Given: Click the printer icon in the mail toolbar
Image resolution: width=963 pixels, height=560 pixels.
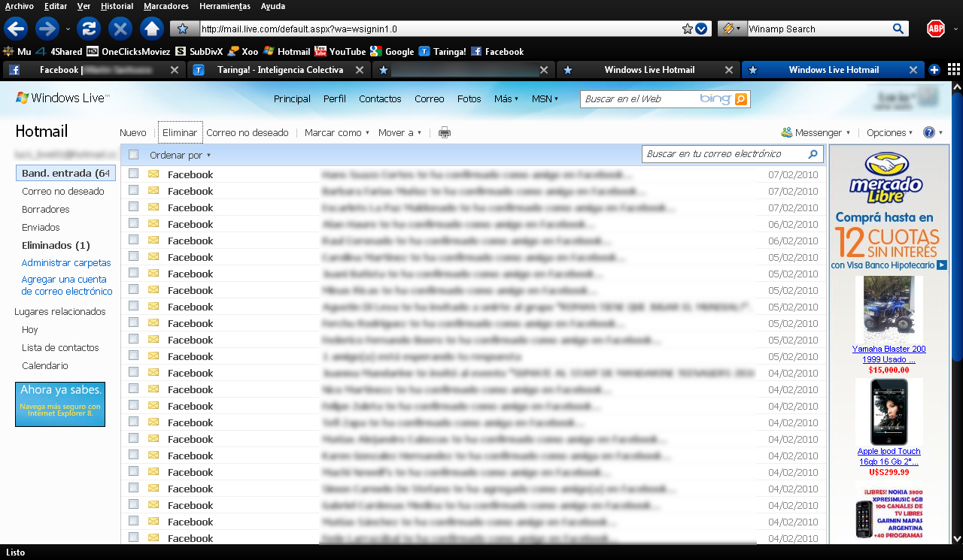Looking at the screenshot, I should tap(445, 133).
